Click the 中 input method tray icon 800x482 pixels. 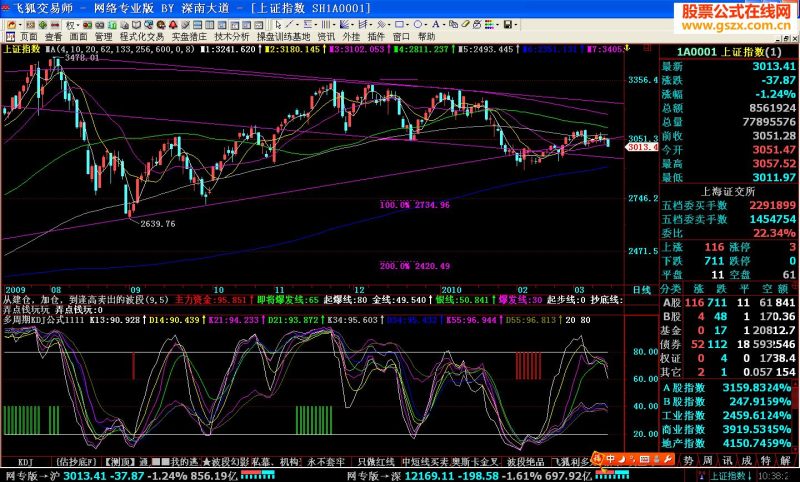(610, 459)
